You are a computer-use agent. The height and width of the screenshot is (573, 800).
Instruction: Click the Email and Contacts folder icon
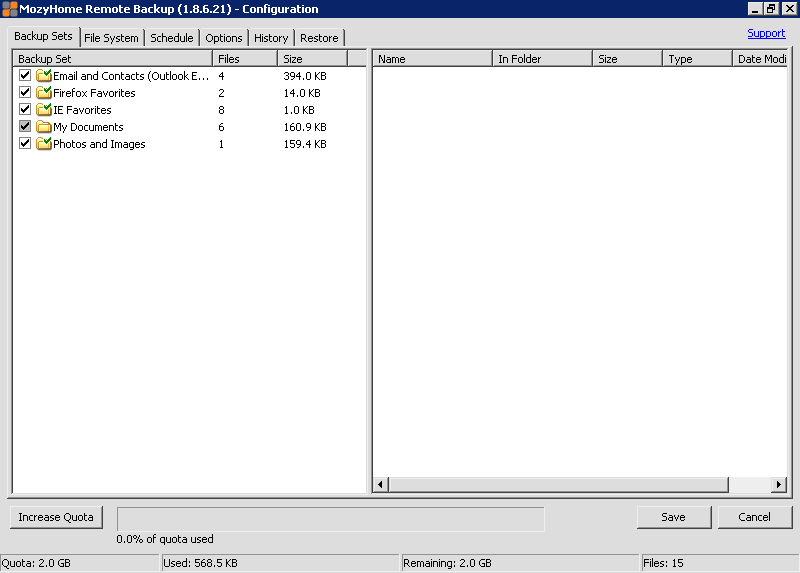[44, 76]
